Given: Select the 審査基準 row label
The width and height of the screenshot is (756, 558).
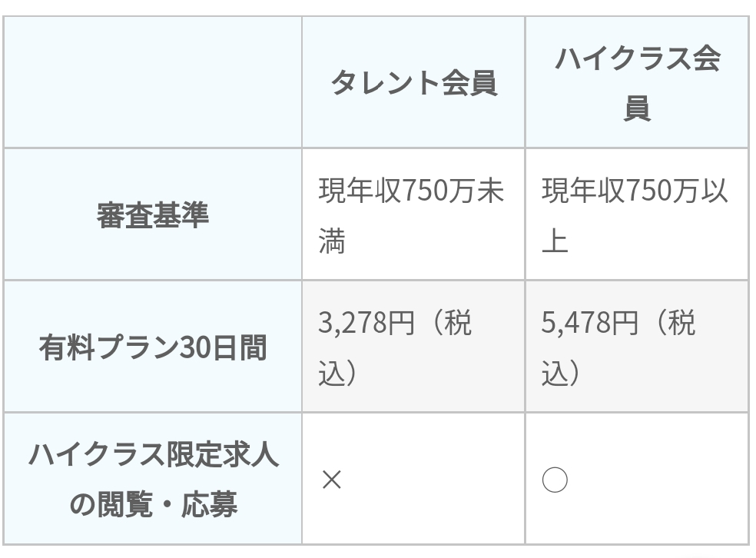Looking at the screenshot, I should point(152,214).
